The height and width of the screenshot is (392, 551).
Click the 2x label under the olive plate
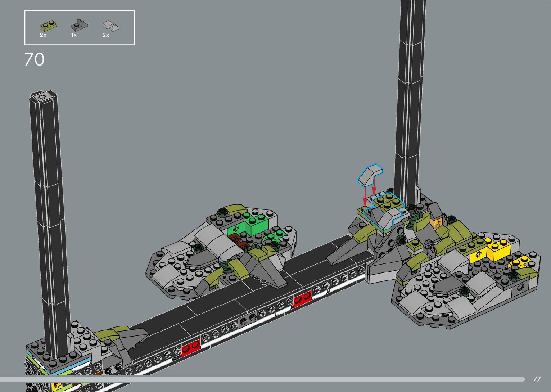(x=43, y=35)
